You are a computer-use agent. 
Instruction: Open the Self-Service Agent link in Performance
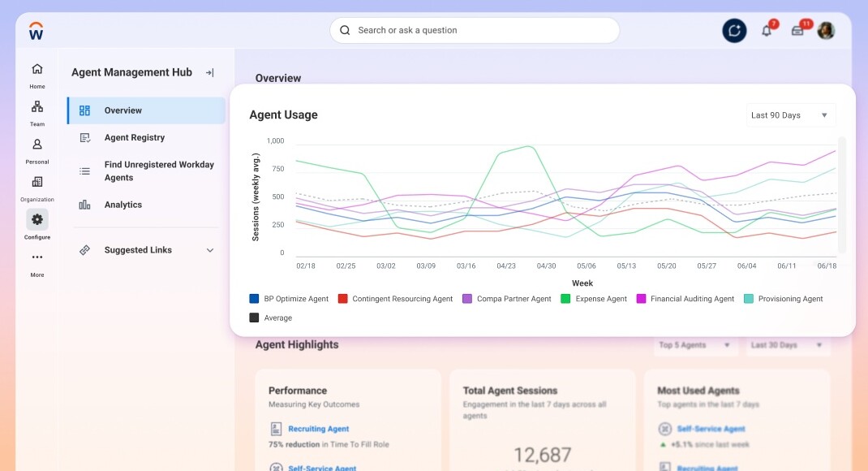[x=322, y=468]
